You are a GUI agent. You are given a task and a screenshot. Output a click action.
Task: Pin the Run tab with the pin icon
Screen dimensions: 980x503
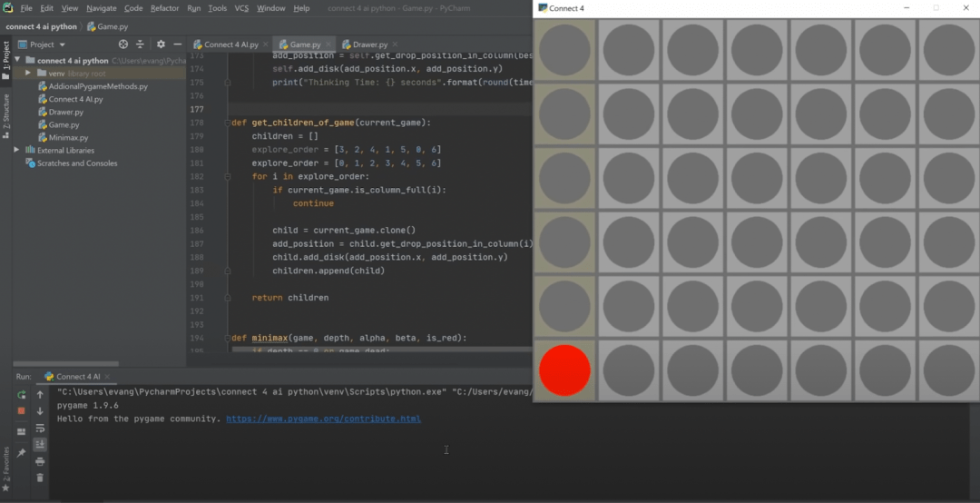(x=21, y=452)
